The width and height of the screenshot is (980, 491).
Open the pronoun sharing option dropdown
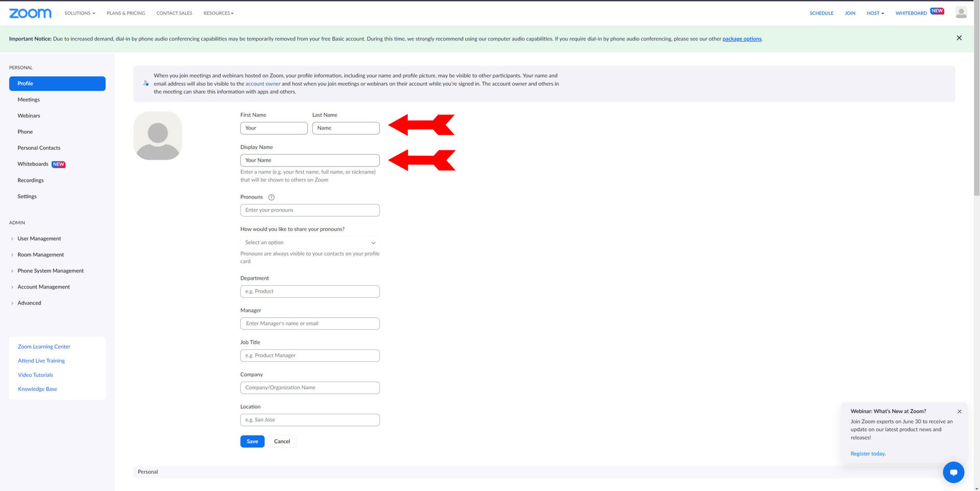(310, 243)
